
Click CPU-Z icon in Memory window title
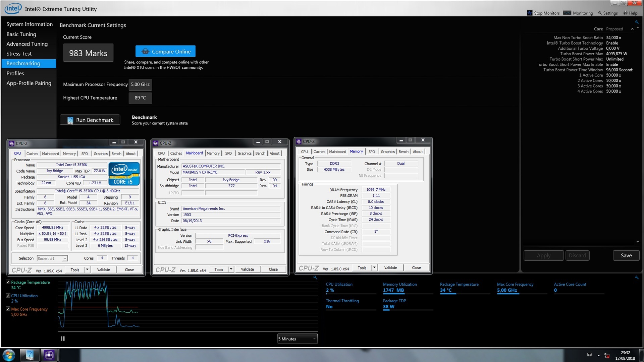click(x=299, y=141)
